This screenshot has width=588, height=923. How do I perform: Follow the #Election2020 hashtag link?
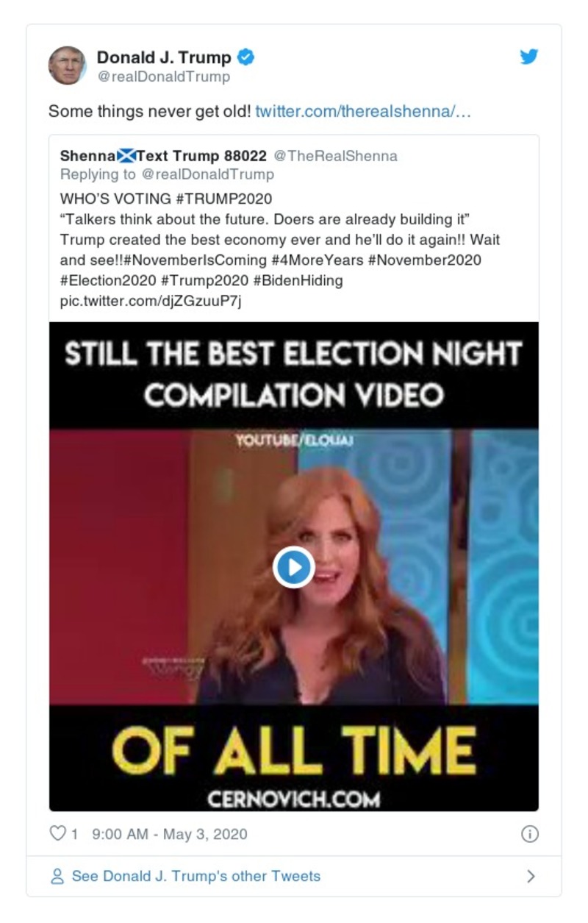[x=108, y=281]
